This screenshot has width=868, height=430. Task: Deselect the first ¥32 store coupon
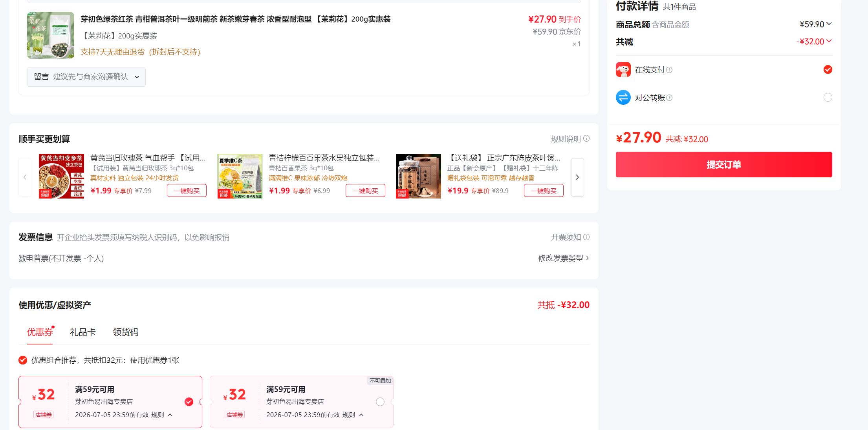click(x=189, y=402)
